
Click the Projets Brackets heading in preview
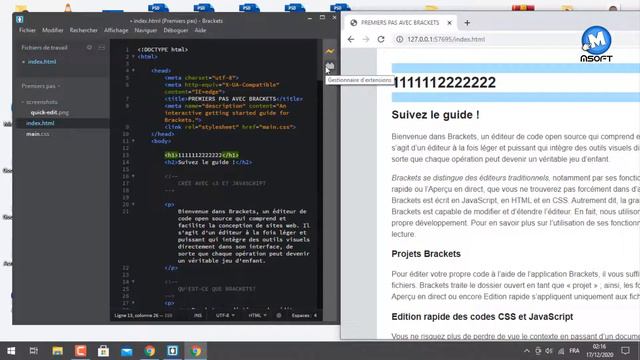tap(426, 254)
